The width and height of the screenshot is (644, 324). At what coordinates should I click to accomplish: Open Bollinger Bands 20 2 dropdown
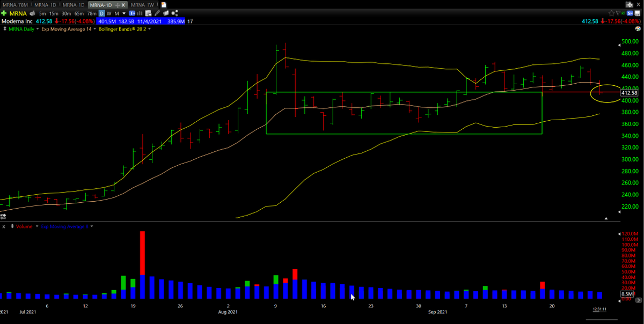point(149,28)
